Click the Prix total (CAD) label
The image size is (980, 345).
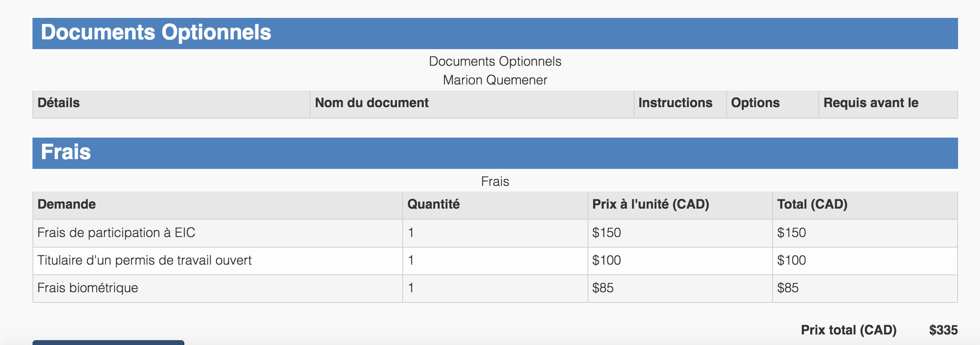[848, 330]
